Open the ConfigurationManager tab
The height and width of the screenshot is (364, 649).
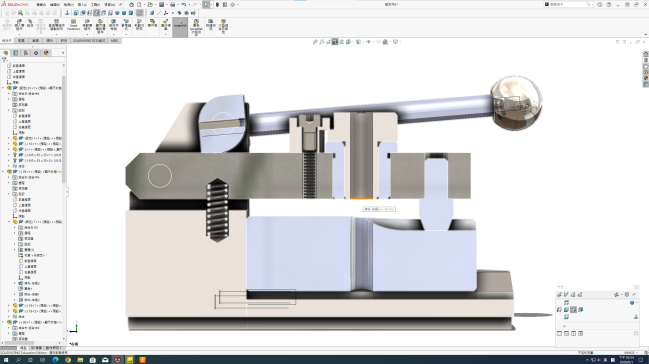pyautogui.click(x=26, y=53)
